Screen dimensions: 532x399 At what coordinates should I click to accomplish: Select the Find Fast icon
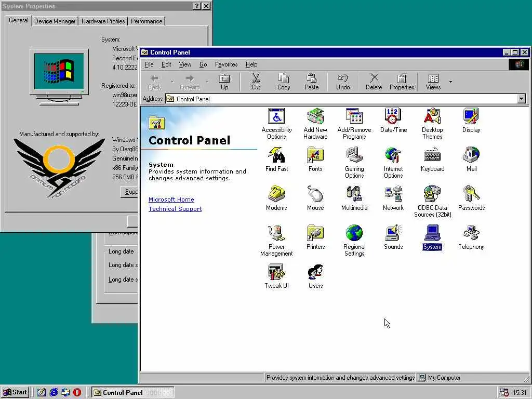[276, 159]
